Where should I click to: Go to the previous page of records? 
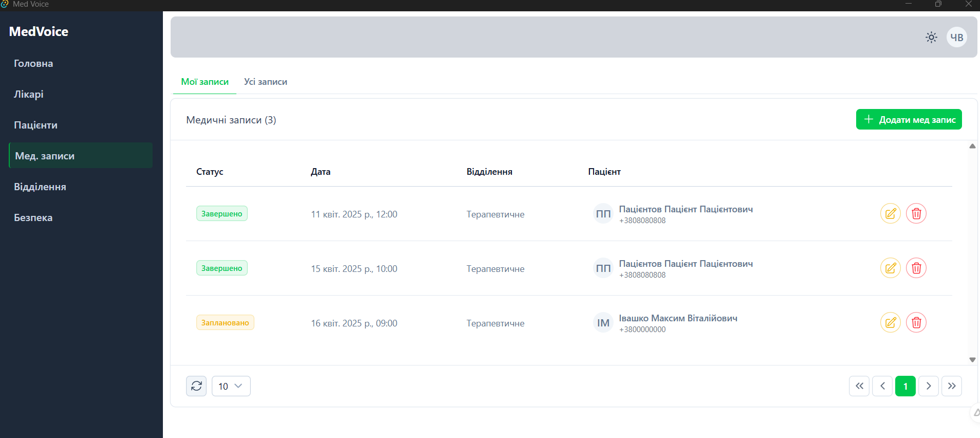coord(882,386)
